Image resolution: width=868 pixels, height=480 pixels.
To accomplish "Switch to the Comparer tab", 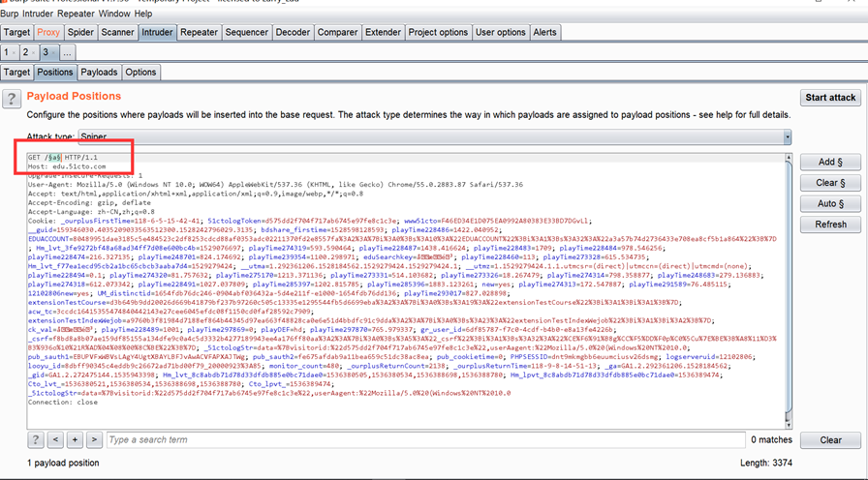I will tap(337, 32).
